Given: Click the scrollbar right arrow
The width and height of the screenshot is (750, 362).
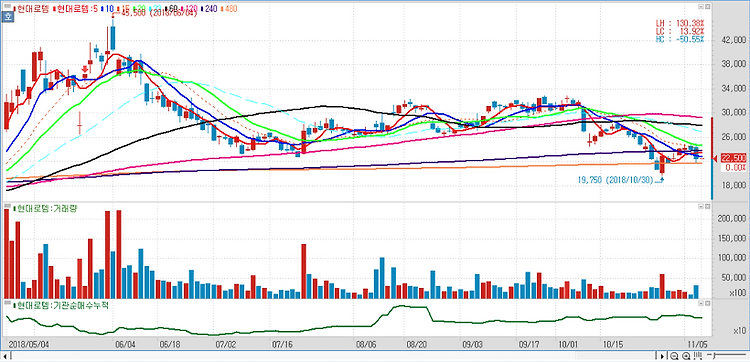Looking at the screenshot, I should coord(662,356).
